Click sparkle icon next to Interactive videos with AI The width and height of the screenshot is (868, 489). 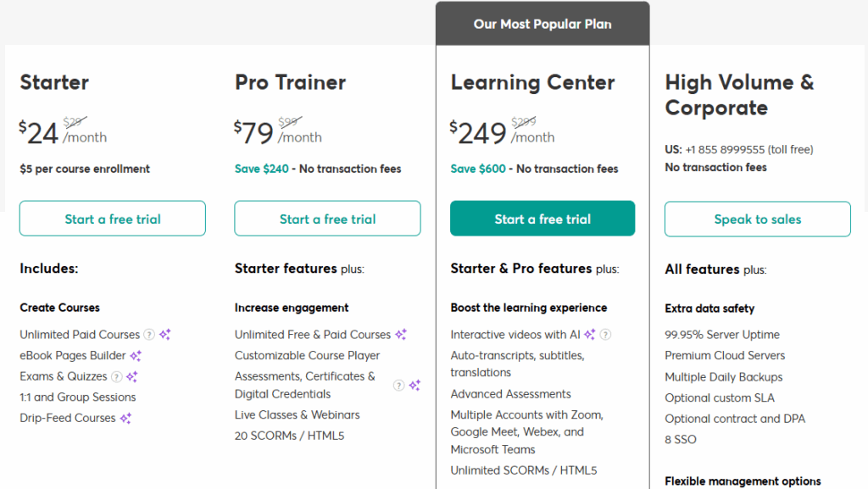(590, 335)
